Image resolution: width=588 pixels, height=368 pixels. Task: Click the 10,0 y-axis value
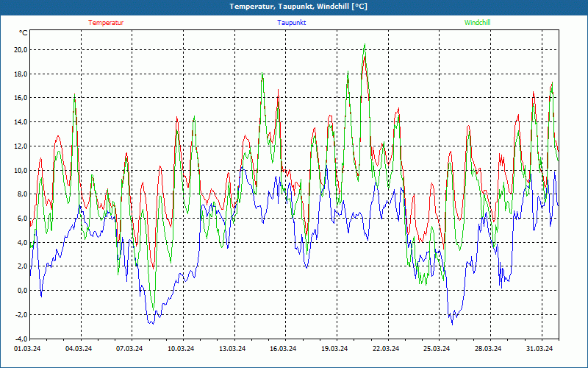(x=21, y=170)
